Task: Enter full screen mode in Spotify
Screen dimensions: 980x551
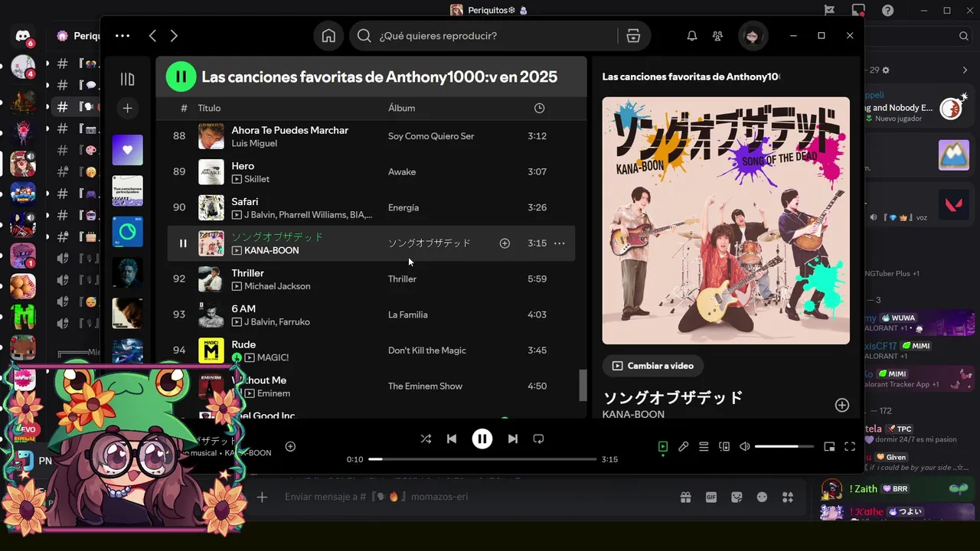Action: [850, 447]
